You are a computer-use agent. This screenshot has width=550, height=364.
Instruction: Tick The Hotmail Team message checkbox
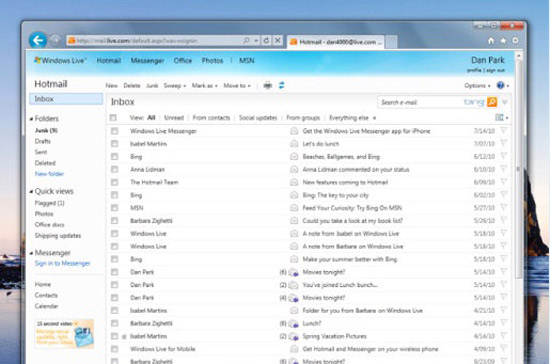point(114,182)
